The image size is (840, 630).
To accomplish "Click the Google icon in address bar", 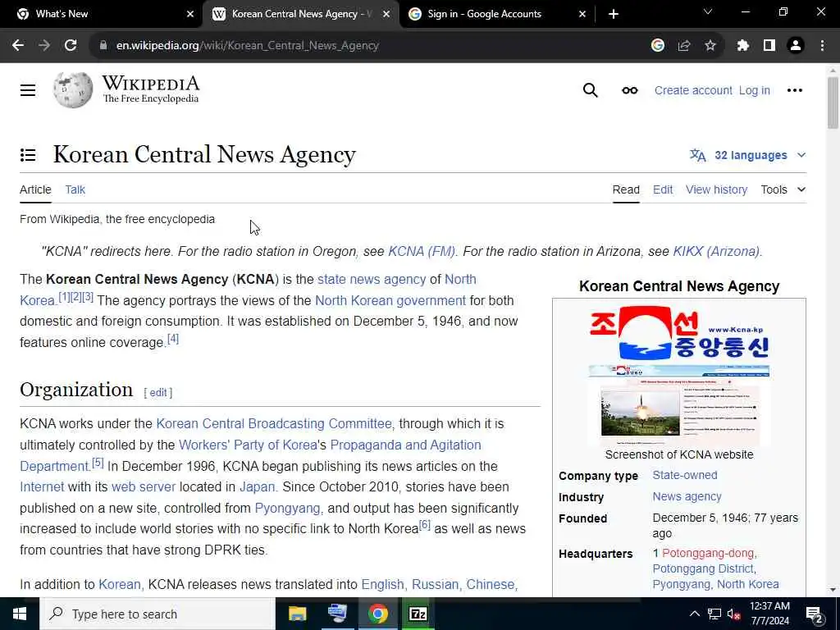I will [657, 46].
